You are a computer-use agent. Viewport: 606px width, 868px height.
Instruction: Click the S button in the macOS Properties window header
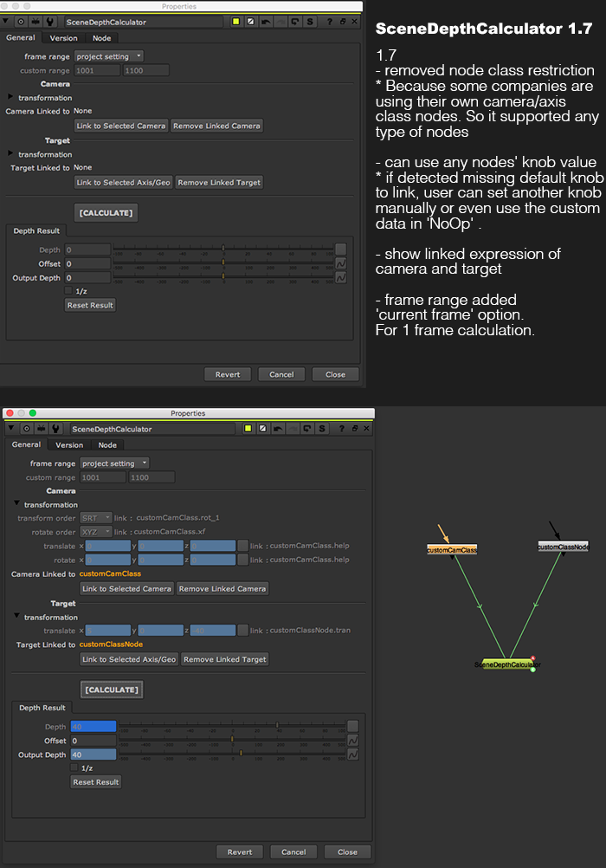click(321, 429)
